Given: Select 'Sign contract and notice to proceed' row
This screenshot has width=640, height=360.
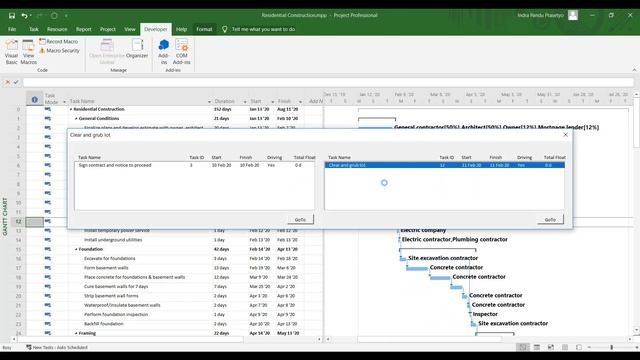Looking at the screenshot, I should [x=195, y=165].
